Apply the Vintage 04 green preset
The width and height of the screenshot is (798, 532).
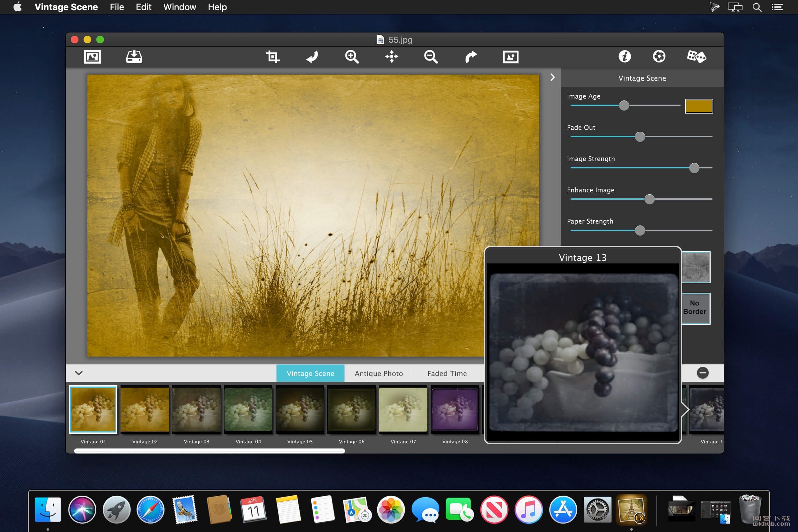click(x=248, y=410)
